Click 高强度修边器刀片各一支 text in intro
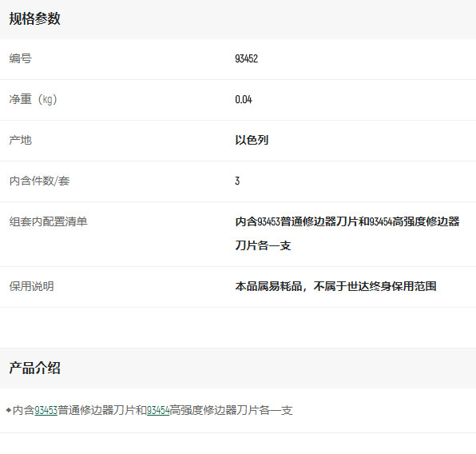 point(231,410)
